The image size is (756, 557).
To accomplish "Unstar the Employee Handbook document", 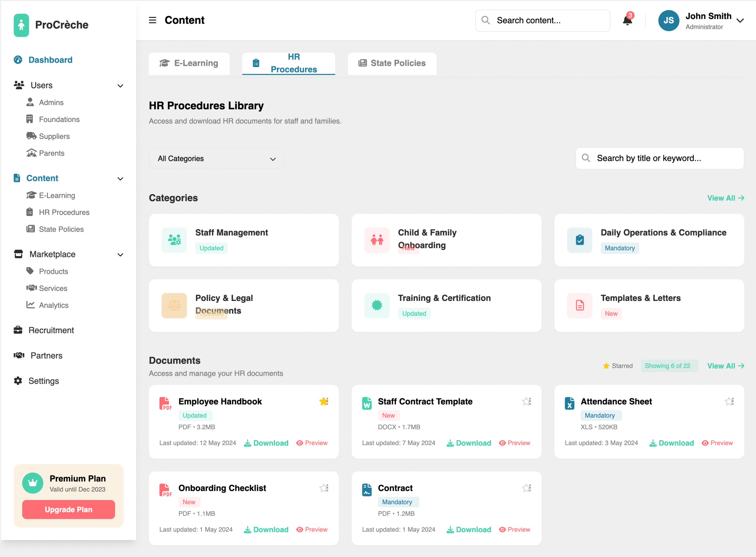I will tap(324, 401).
